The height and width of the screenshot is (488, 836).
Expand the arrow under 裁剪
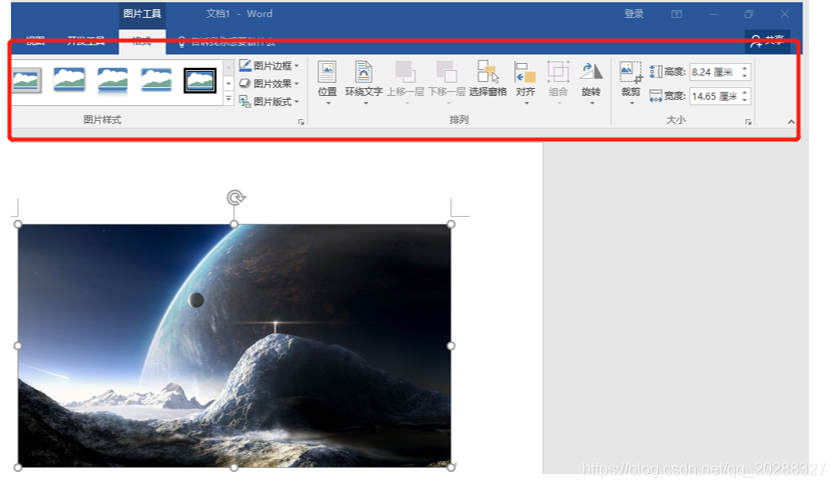pyautogui.click(x=632, y=103)
